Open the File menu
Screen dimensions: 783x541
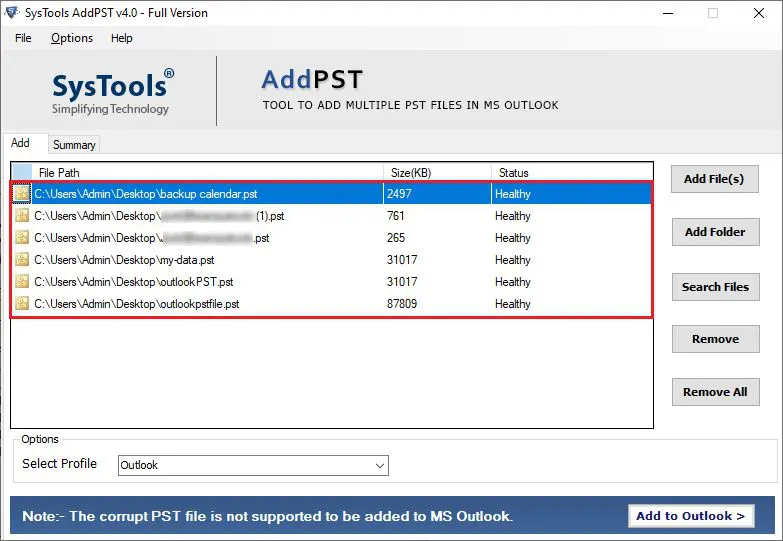23,38
